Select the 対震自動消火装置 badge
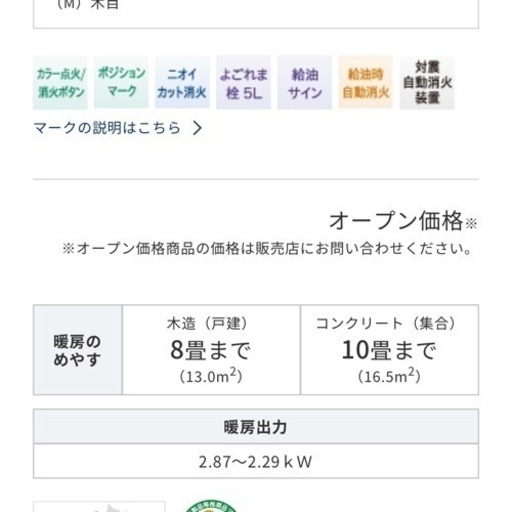The height and width of the screenshot is (512, 512). click(427, 83)
